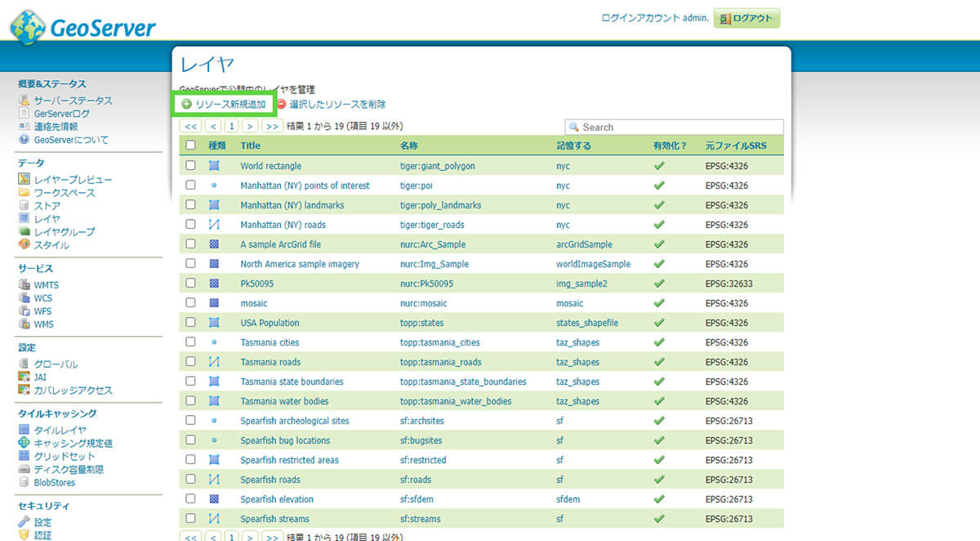The width and height of the screenshot is (980, 541).
Task: Go to first page using top << button
Action: click(x=191, y=127)
